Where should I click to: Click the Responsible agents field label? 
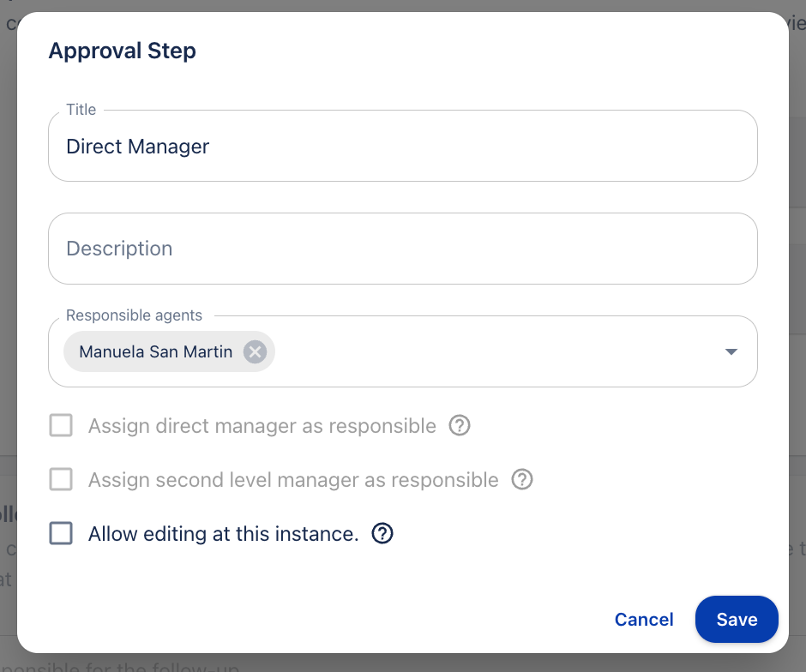pyautogui.click(x=134, y=315)
